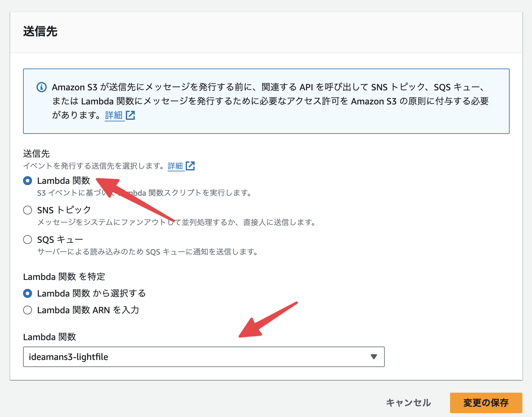Viewport: 532px width, 417px height.
Task: Click the Lambda 関数 label above the dropdown
Action: pos(50,337)
